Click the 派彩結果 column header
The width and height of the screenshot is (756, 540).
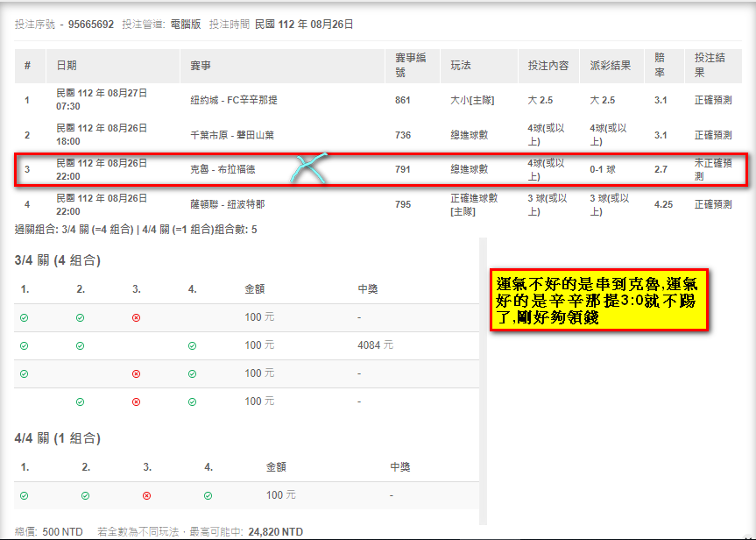pyautogui.click(x=611, y=66)
